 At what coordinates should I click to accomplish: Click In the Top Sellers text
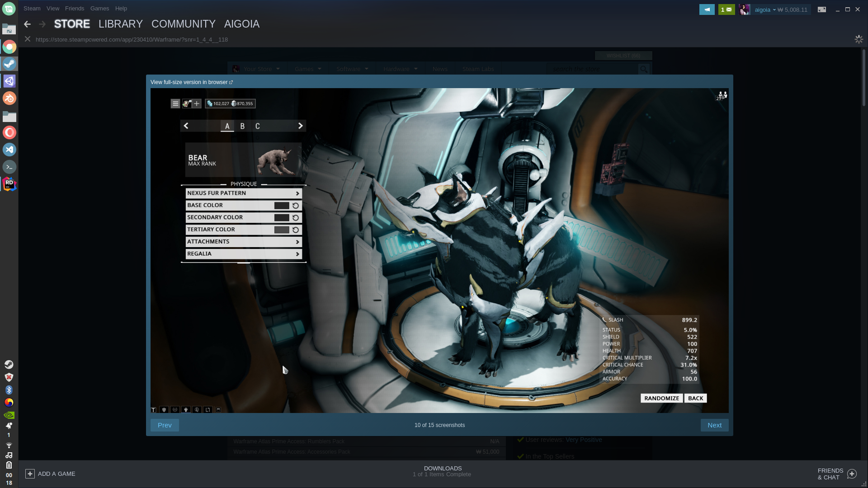pyautogui.click(x=550, y=456)
